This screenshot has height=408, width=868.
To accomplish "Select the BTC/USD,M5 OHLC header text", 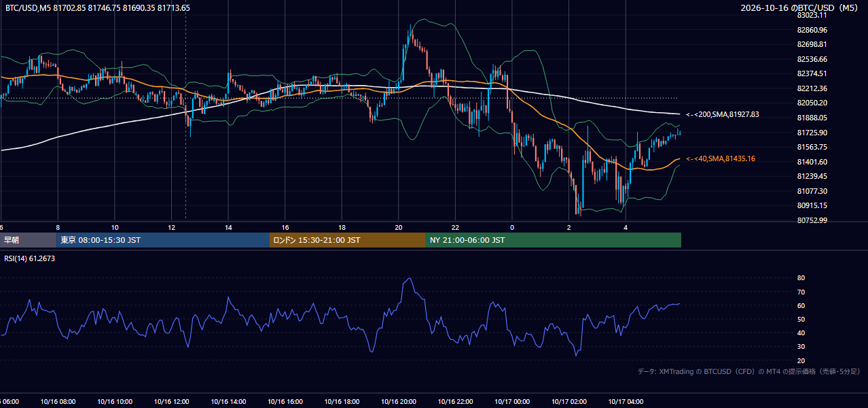I will [x=98, y=8].
